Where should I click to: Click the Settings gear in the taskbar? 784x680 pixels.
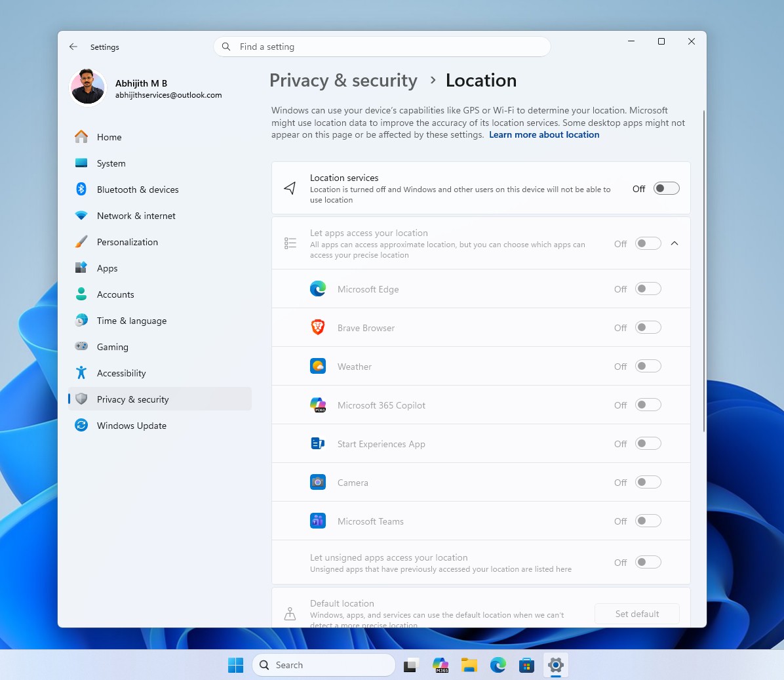[555, 666]
